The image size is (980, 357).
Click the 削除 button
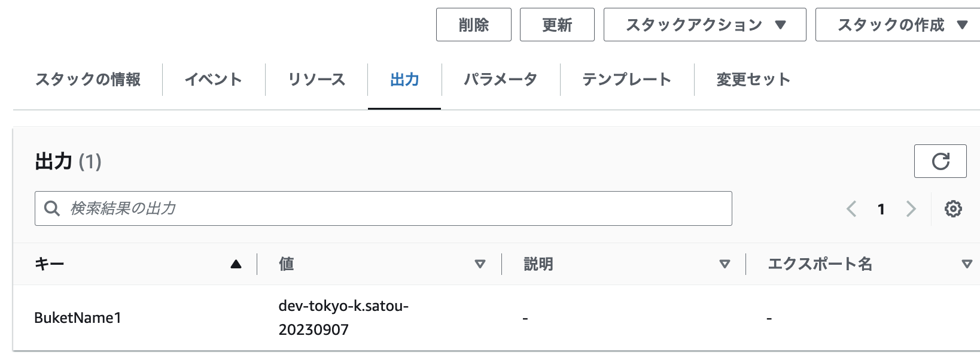(473, 24)
